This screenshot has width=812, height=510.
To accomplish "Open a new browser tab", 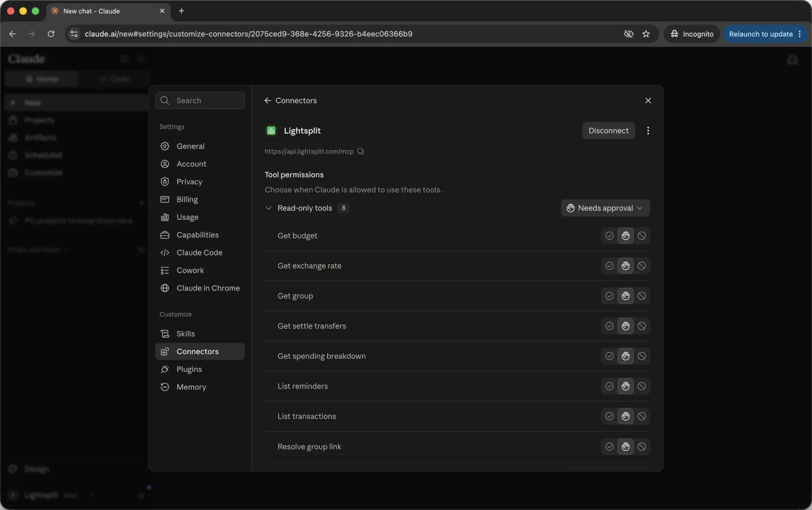I will (x=181, y=11).
